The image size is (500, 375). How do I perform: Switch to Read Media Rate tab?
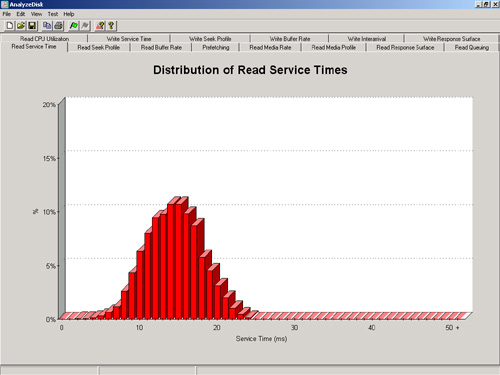coord(270,47)
